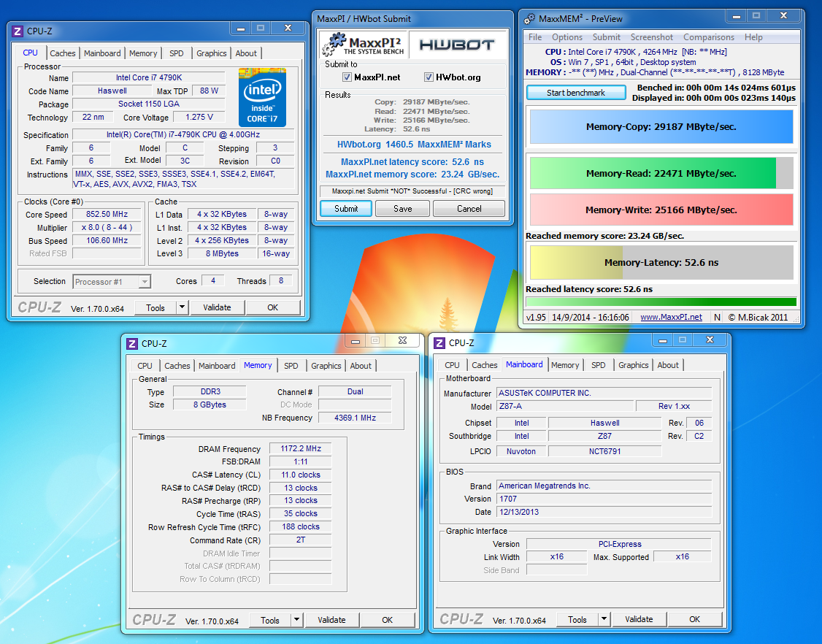Click Validate in top-left CPU-Z window
The image size is (822, 644).
click(x=217, y=307)
